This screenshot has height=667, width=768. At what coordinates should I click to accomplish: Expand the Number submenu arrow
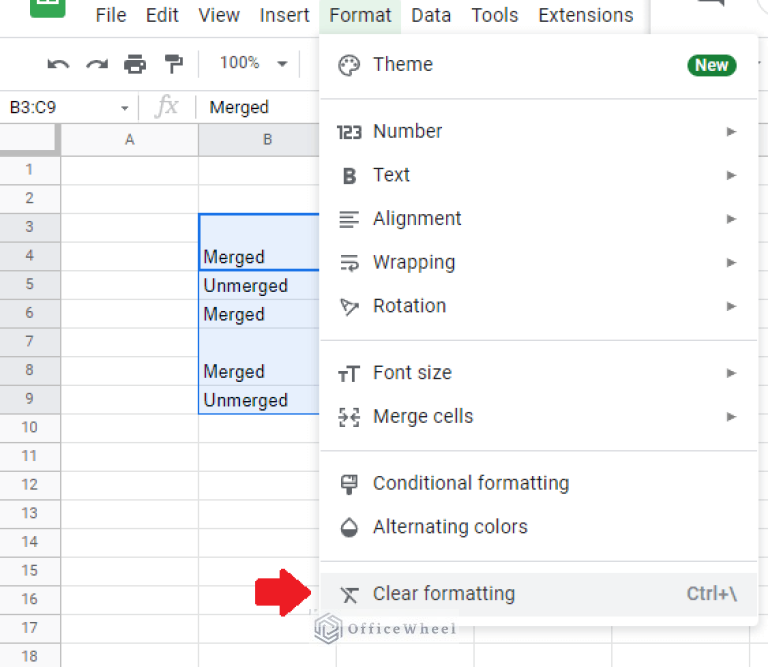pyautogui.click(x=731, y=131)
